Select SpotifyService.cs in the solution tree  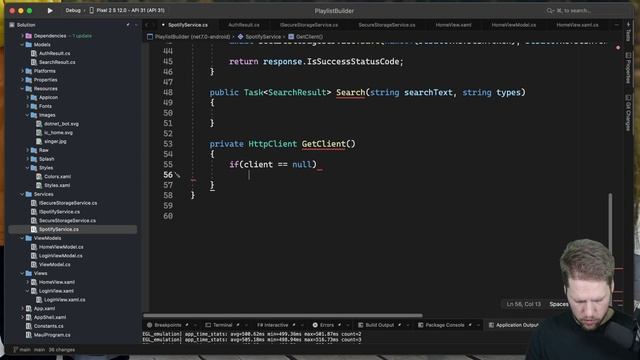[x=59, y=229]
